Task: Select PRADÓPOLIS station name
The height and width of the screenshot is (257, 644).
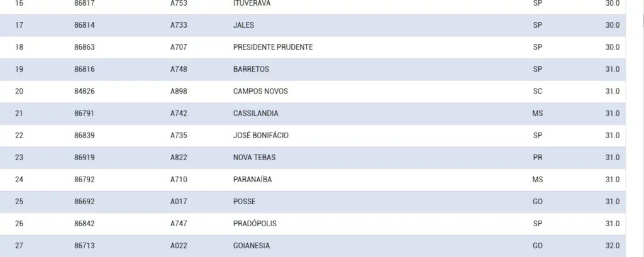Action: pos(255,223)
